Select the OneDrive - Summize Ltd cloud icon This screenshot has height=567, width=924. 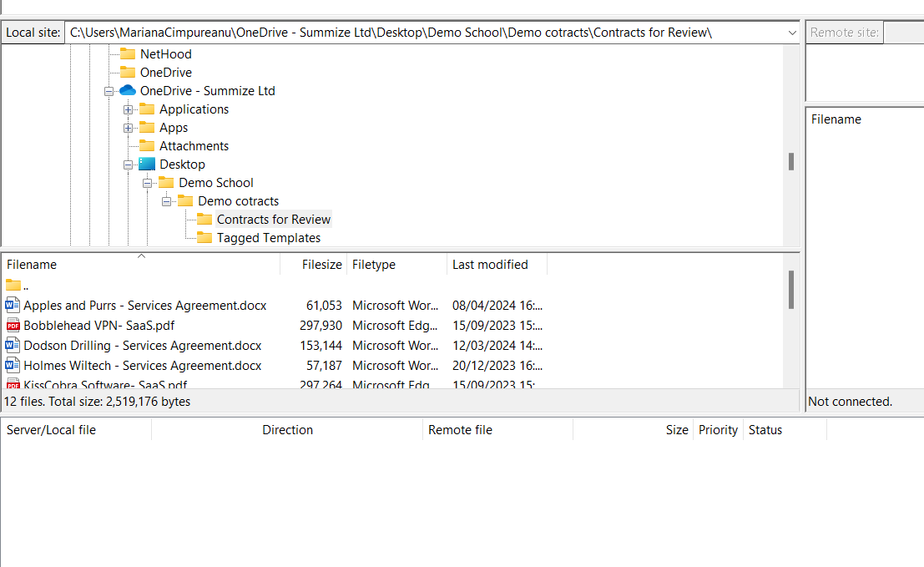127,90
